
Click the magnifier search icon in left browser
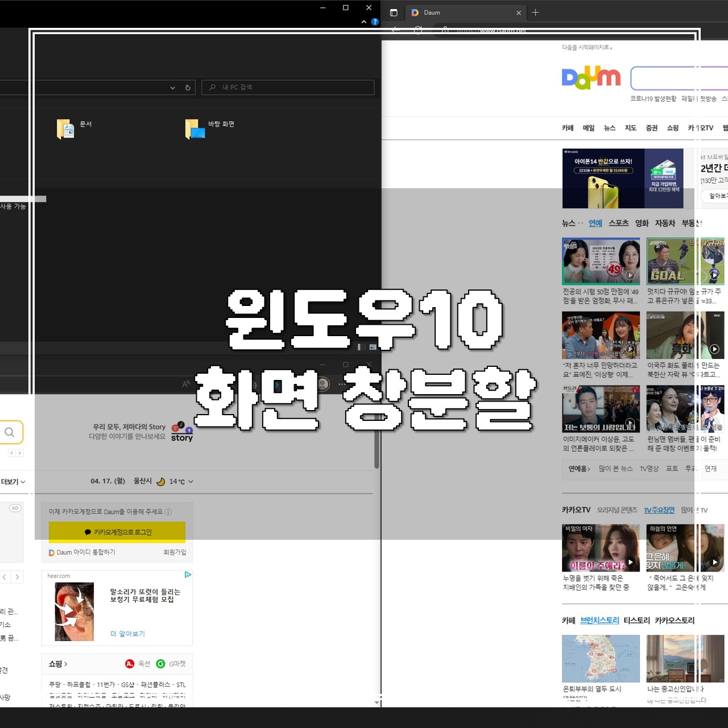(10, 432)
